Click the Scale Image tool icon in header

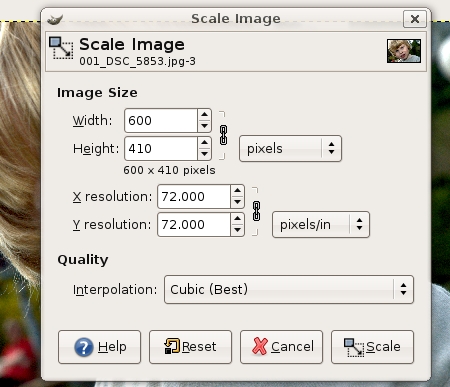[61, 48]
